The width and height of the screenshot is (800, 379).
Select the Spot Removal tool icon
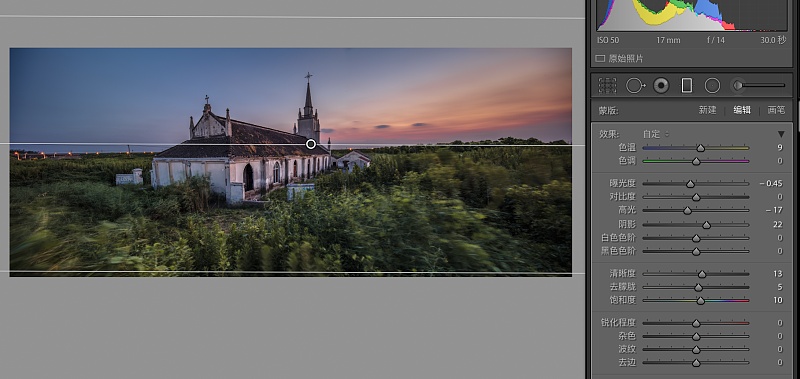pos(635,85)
